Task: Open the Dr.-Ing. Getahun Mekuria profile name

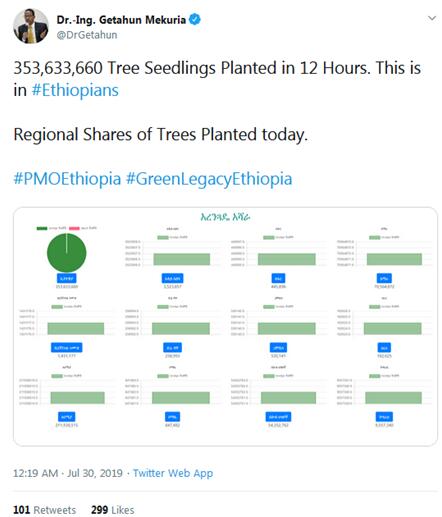Action: 121,20
